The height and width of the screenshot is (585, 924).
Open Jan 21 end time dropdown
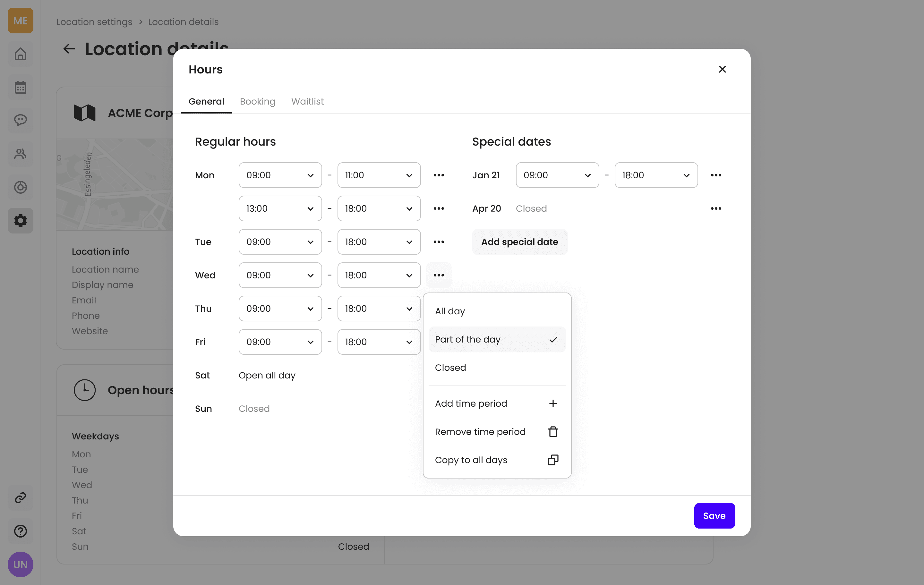[x=656, y=175]
